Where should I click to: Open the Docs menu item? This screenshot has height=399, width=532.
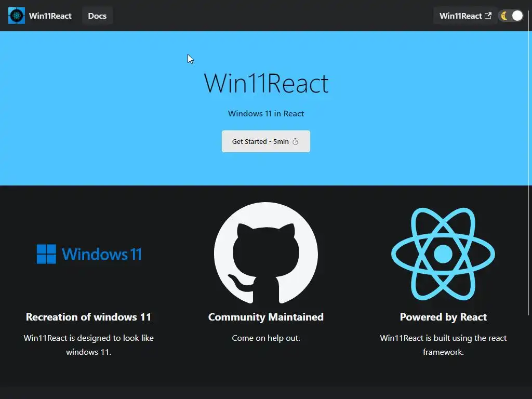tap(97, 16)
